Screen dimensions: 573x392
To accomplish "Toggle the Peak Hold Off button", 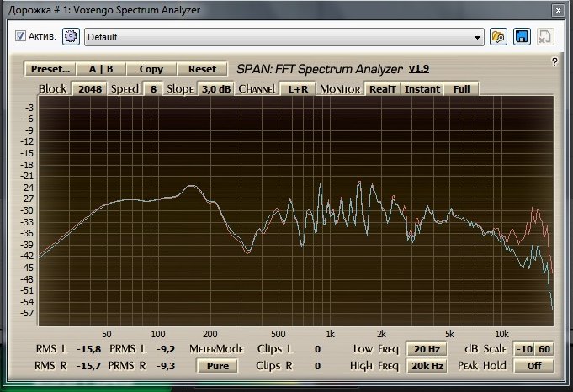I will click(x=534, y=366).
